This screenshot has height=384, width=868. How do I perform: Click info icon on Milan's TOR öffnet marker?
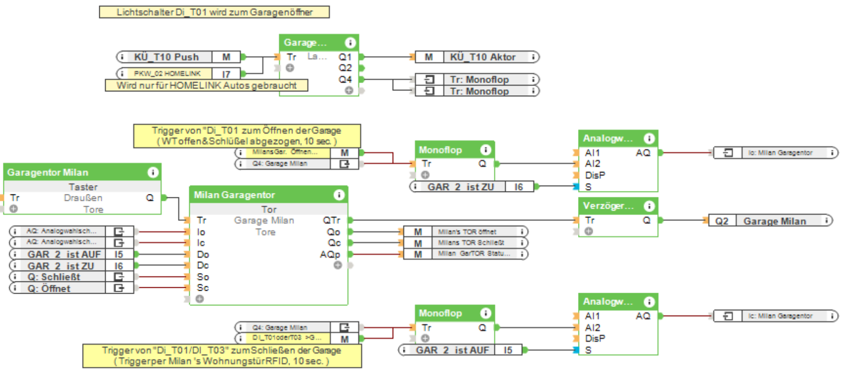click(x=522, y=231)
